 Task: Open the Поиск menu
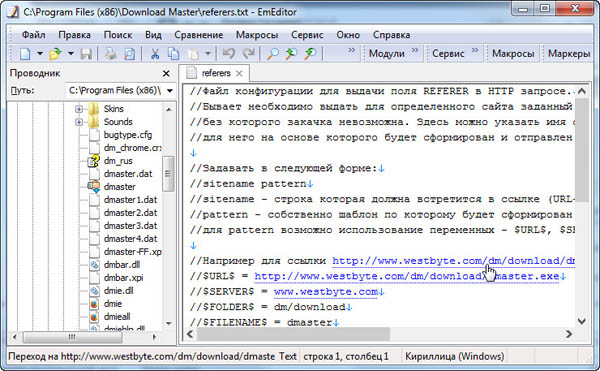(118, 35)
